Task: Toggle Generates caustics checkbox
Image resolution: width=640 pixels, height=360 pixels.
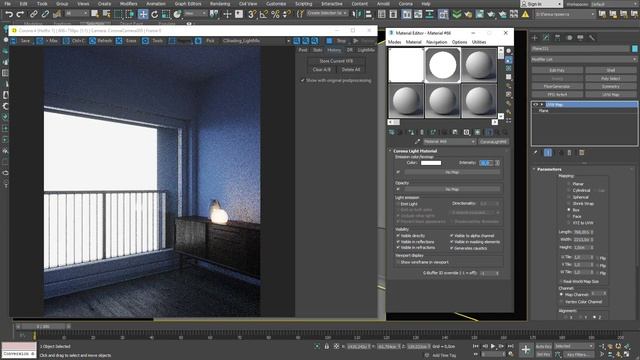Action: (x=452, y=248)
